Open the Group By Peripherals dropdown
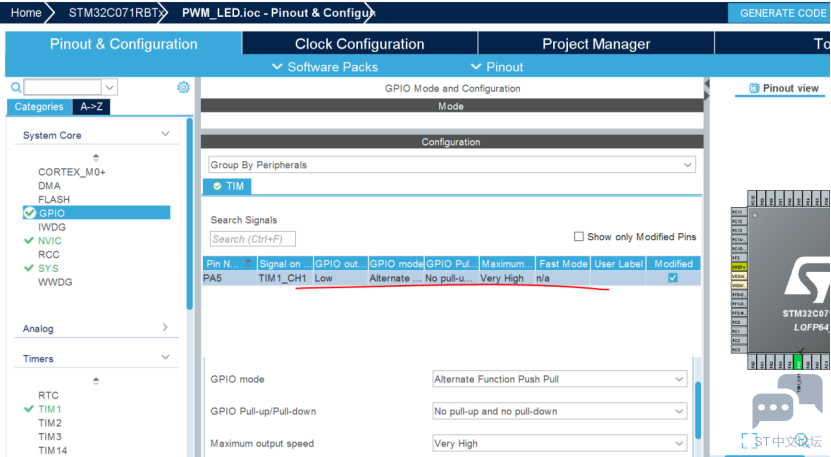Image resolution: width=831 pixels, height=457 pixels. click(x=452, y=165)
